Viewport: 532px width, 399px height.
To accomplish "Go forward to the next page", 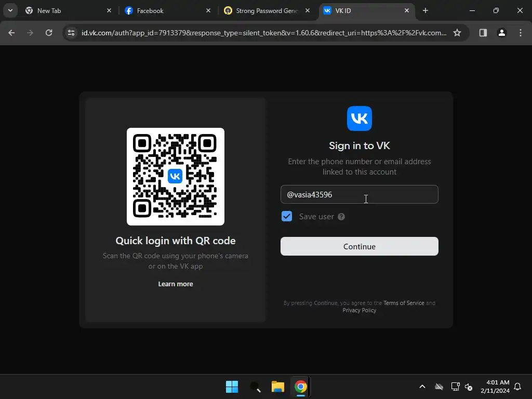I will click(30, 33).
